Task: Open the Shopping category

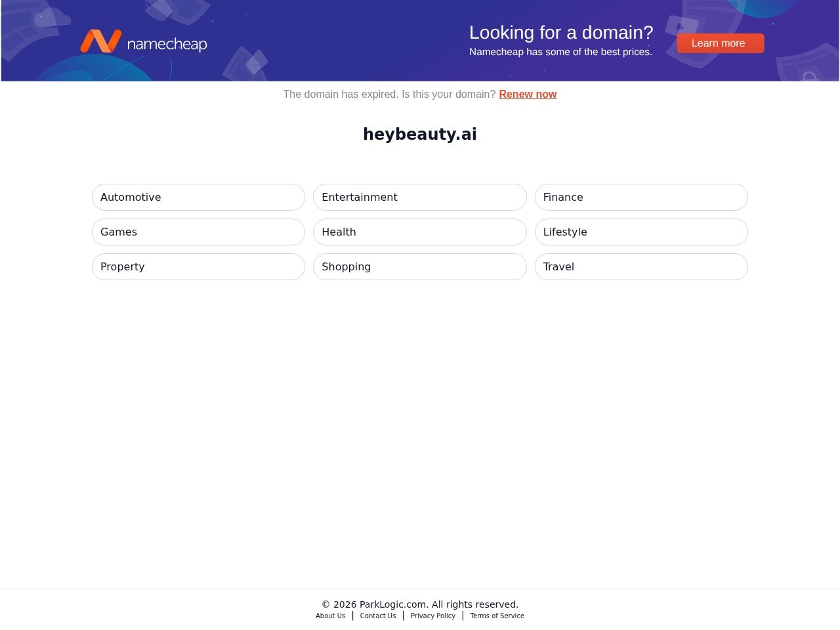Action: [x=419, y=266]
